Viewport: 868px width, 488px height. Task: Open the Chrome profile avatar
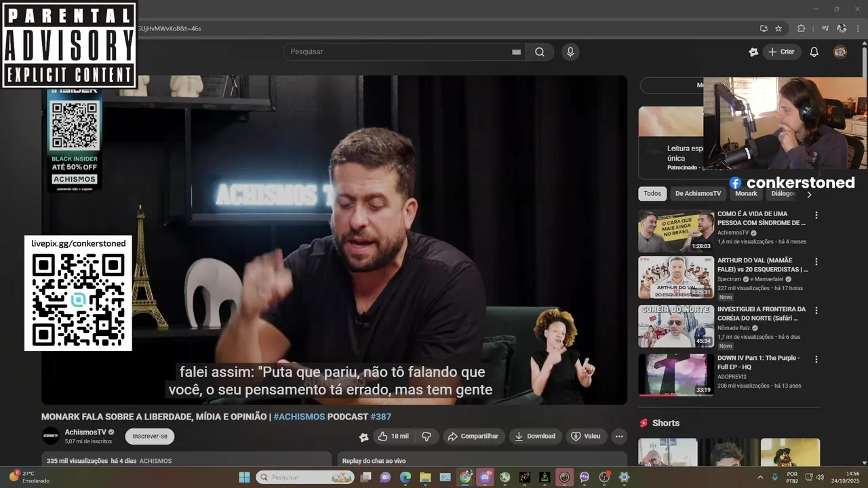coord(842,28)
